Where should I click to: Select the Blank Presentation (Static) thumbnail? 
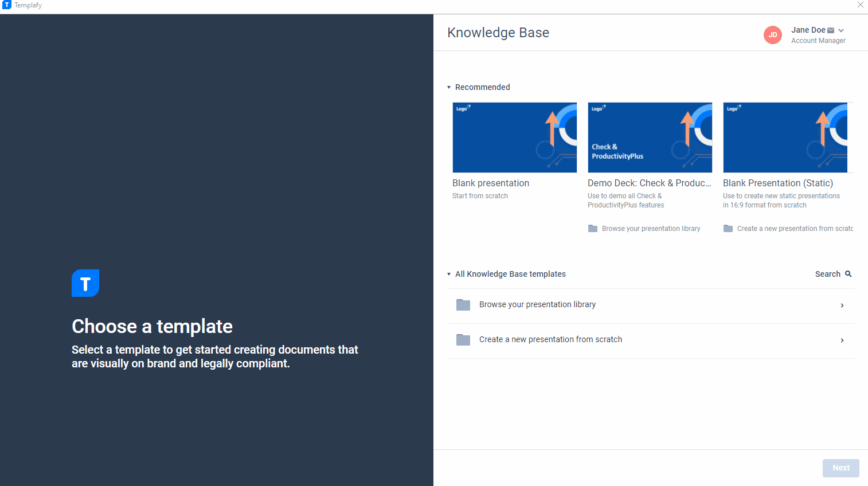pyautogui.click(x=785, y=138)
